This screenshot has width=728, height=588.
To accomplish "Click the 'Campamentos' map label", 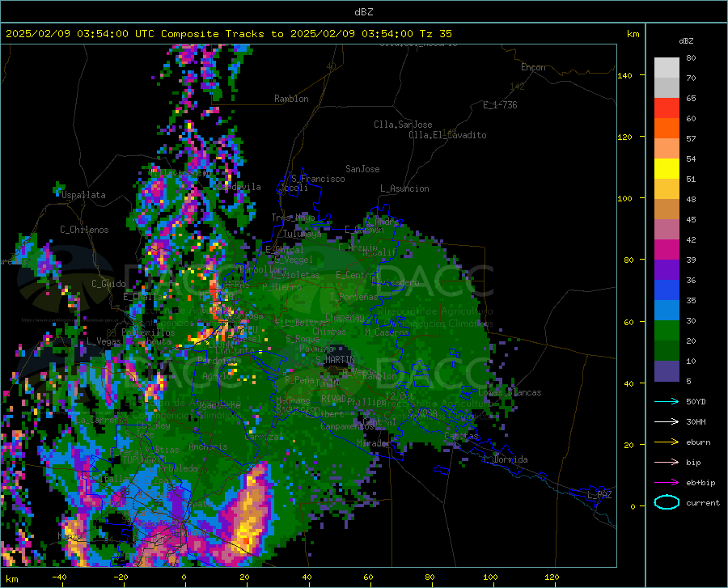I will (347, 426).
